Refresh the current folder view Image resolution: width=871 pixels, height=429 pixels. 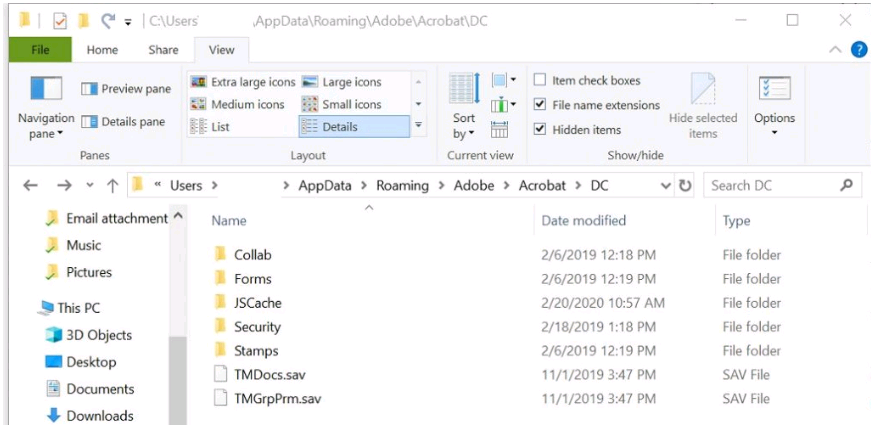coord(685,185)
